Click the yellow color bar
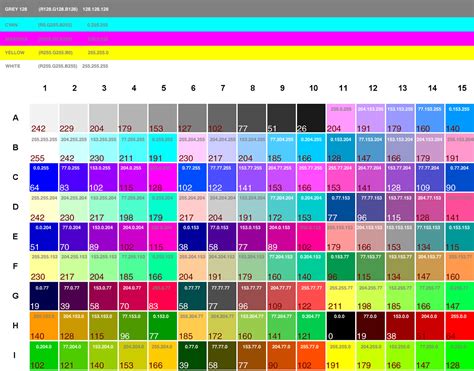This screenshot has height=371, width=474. (237, 53)
